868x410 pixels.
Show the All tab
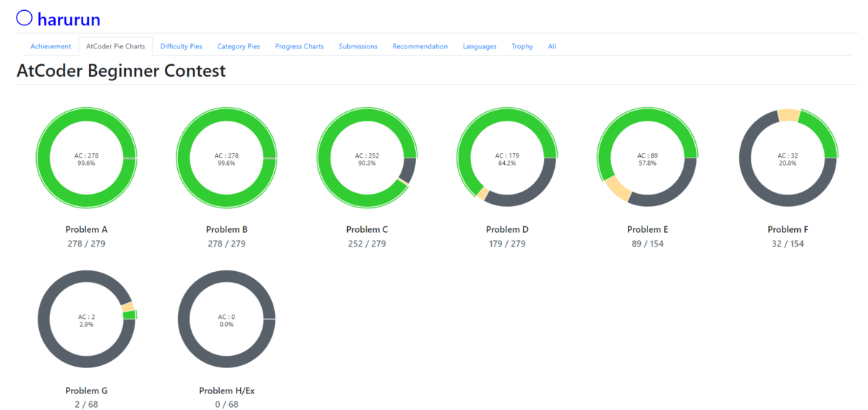(552, 46)
